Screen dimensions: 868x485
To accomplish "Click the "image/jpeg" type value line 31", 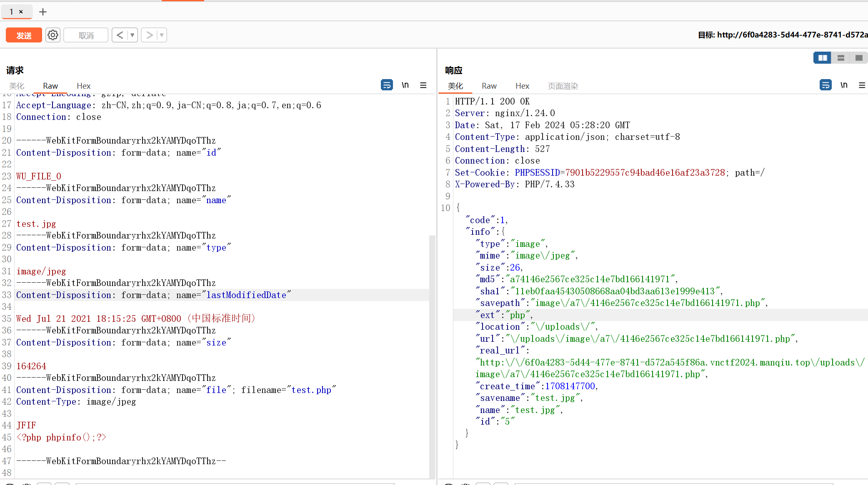I will pos(41,271).
